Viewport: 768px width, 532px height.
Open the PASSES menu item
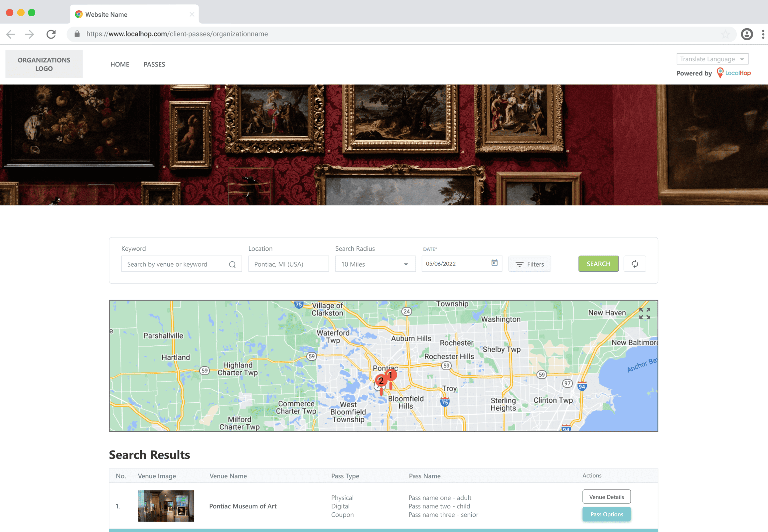tap(154, 64)
